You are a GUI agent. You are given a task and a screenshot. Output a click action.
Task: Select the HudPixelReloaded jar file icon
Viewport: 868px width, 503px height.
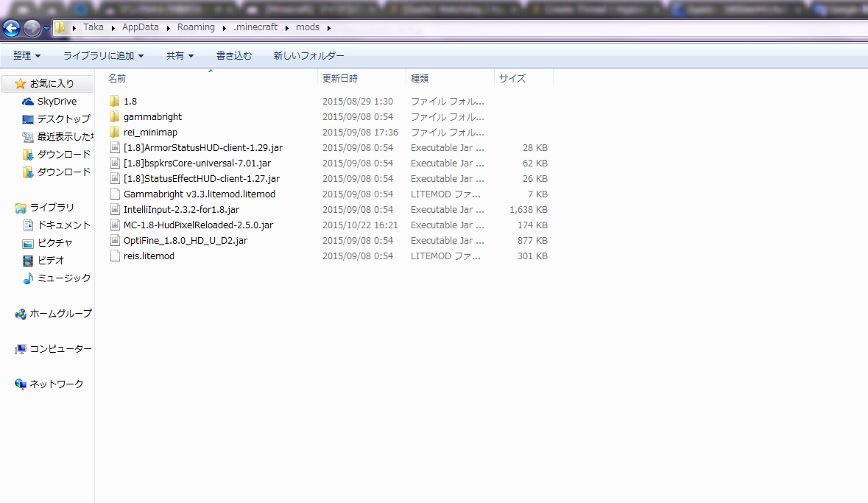tap(115, 225)
